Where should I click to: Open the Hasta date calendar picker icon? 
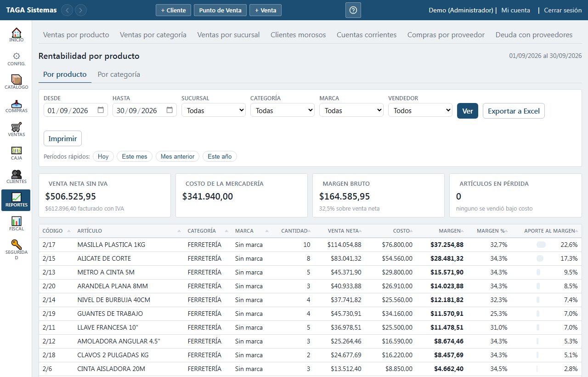pyautogui.click(x=170, y=110)
